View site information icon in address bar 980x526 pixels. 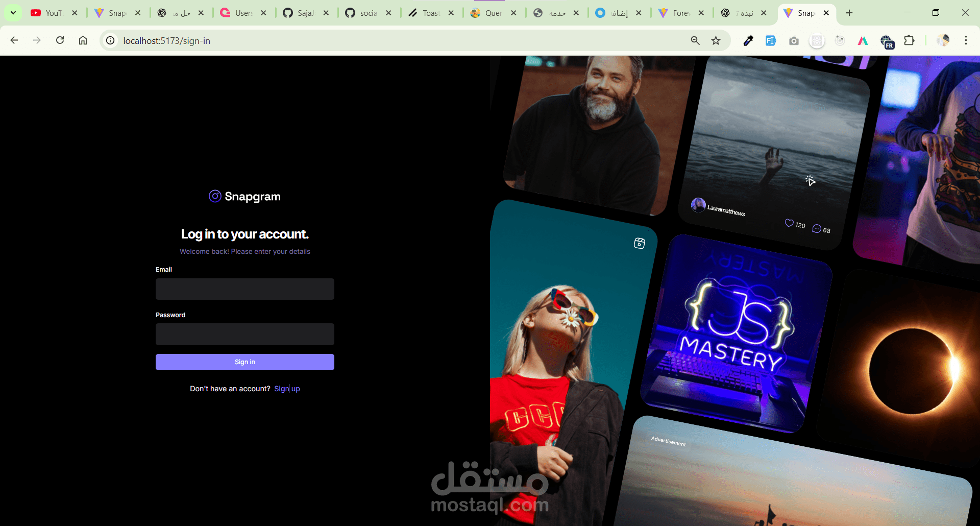coord(110,40)
